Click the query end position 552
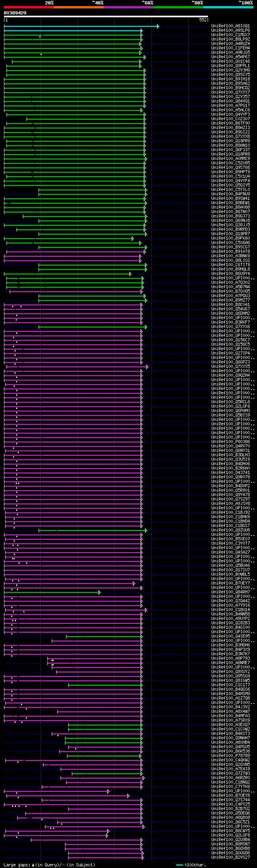 (203, 20)
